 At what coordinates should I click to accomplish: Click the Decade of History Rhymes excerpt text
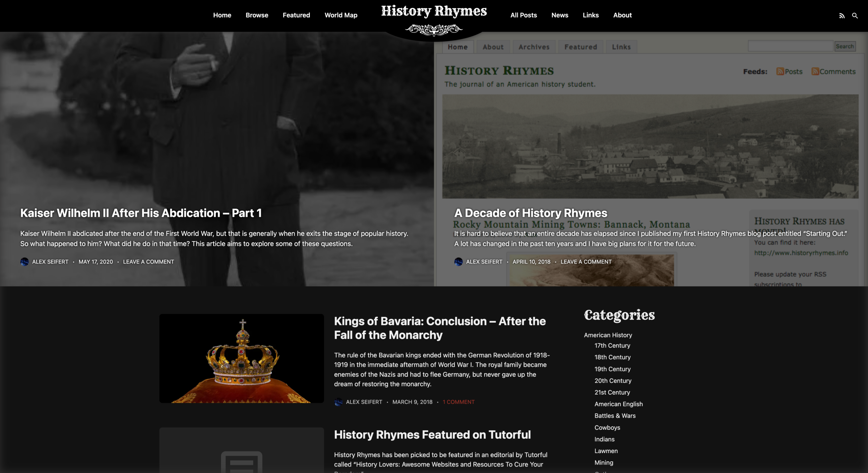pos(651,239)
